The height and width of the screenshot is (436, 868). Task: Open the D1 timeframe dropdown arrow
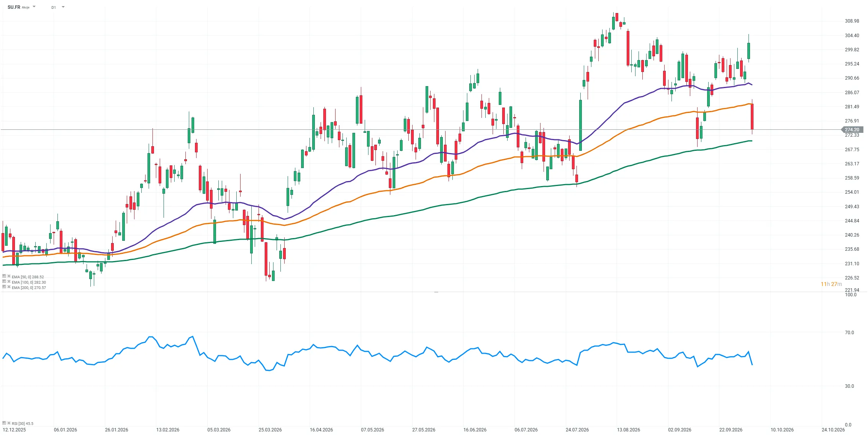pyautogui.click(x=63, y=7)
